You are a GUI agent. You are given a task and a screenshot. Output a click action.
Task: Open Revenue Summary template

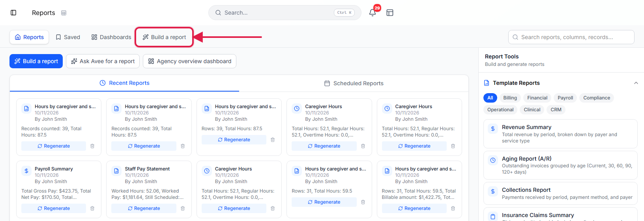(x=560, y=134)
